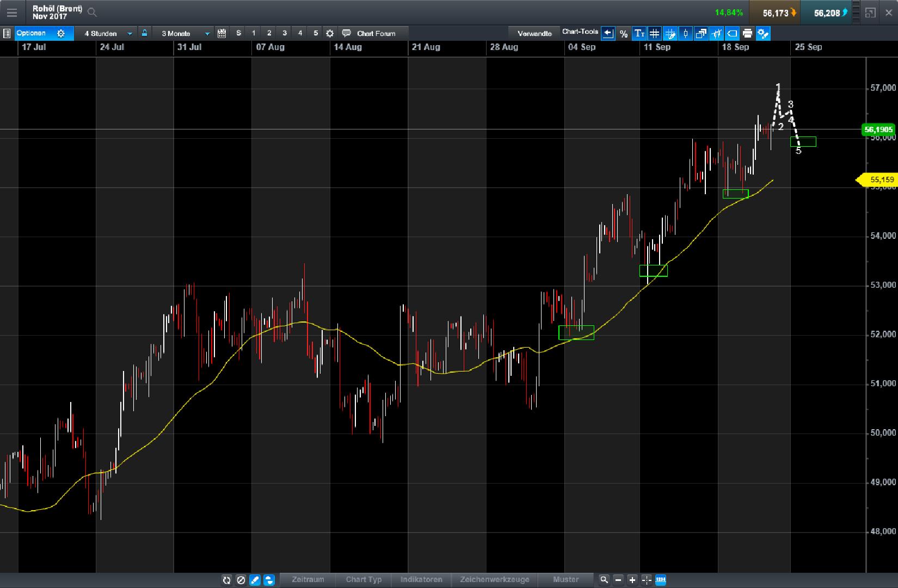
Task: Toggle crosshair mode at bottom right
Action: tap(646, 580)
